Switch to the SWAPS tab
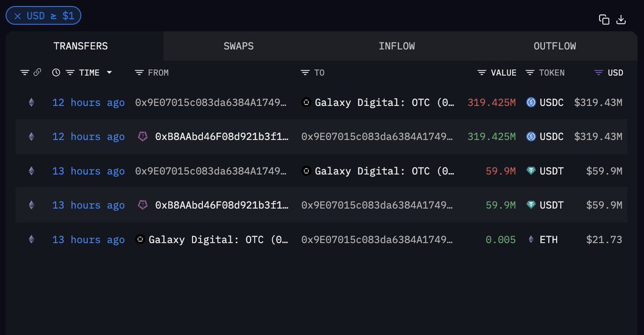 239,46
